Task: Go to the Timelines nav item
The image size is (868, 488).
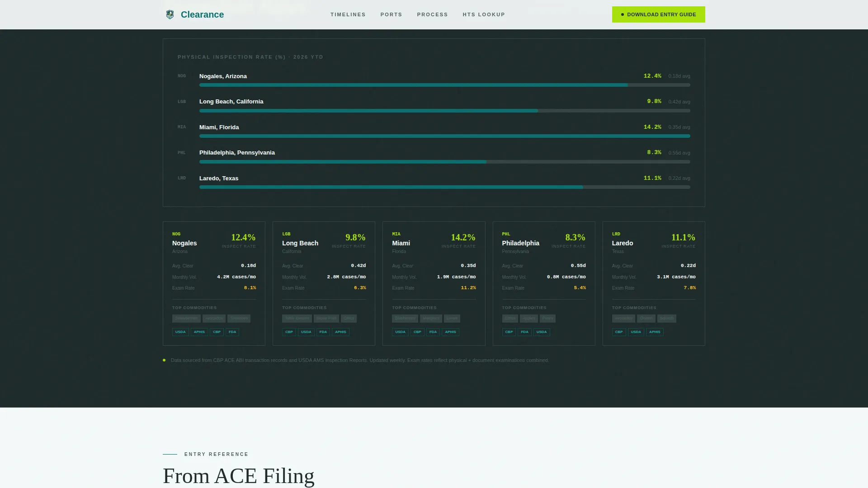Action: [x=348, y=14]
